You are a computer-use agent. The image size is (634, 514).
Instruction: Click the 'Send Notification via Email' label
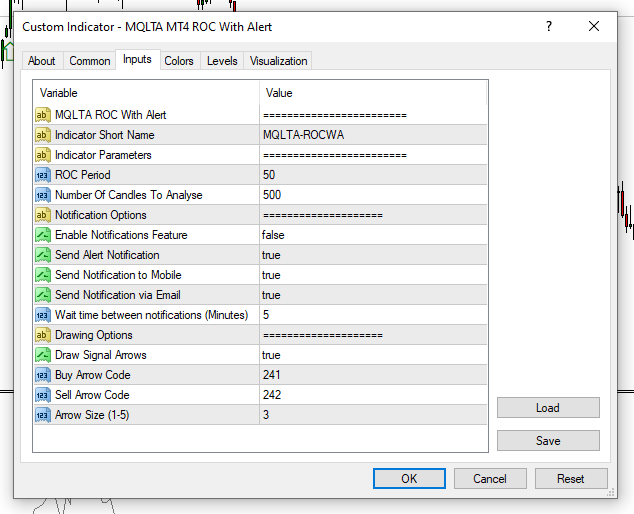point(118,295)
